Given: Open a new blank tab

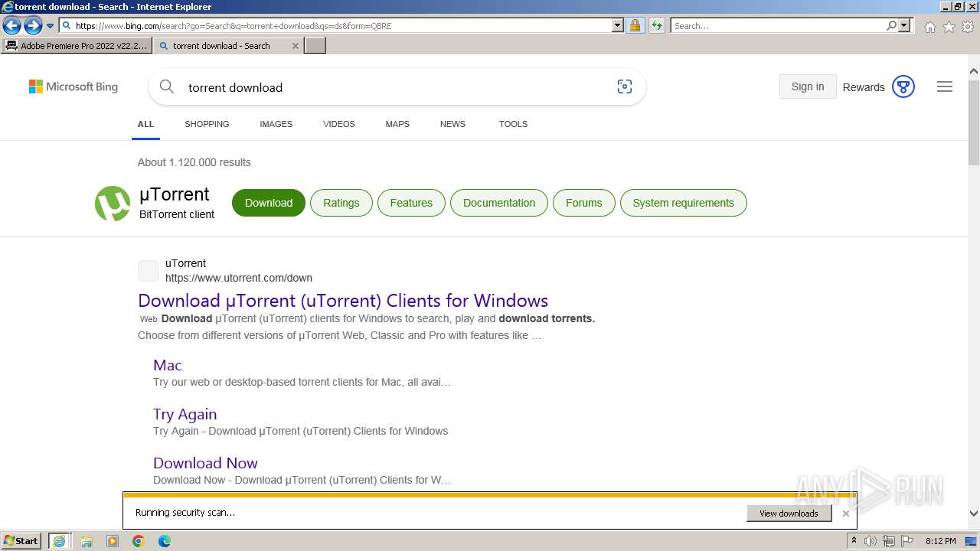Looking at the screenshot, I should coord(315,46).
